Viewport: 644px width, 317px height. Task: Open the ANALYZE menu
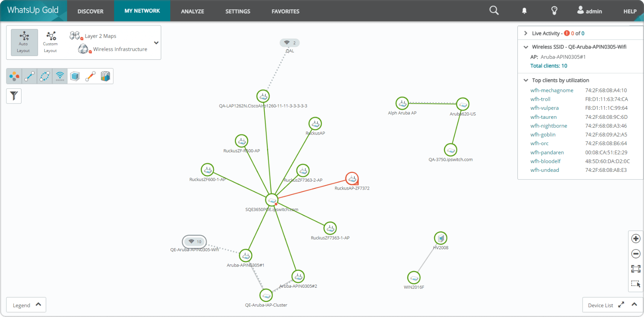click(192, 11)
